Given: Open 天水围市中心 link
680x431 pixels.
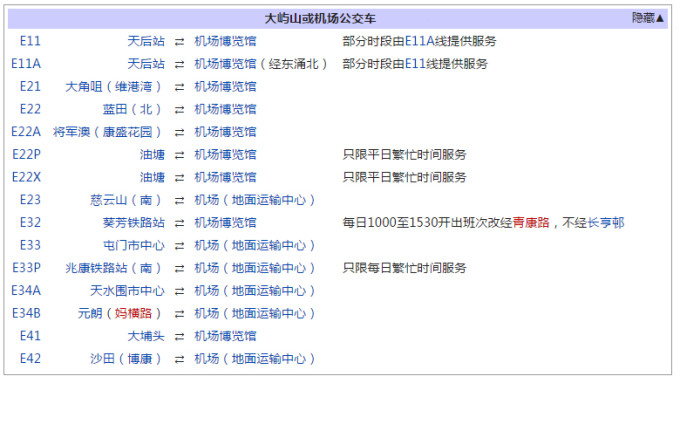Looking at the screenshot, I should [127, 290].
